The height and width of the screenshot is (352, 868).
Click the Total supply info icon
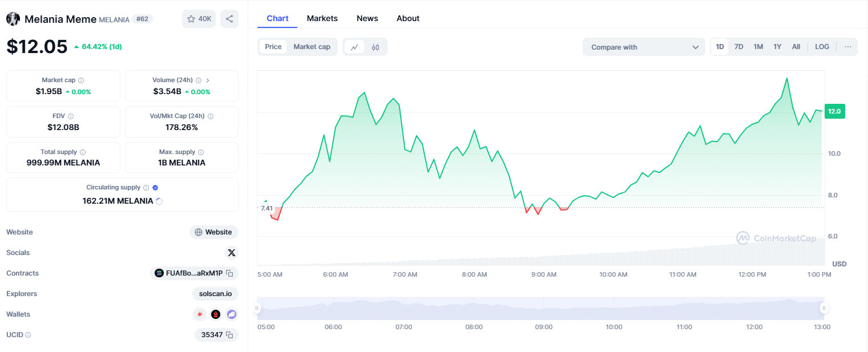[83, 152]
